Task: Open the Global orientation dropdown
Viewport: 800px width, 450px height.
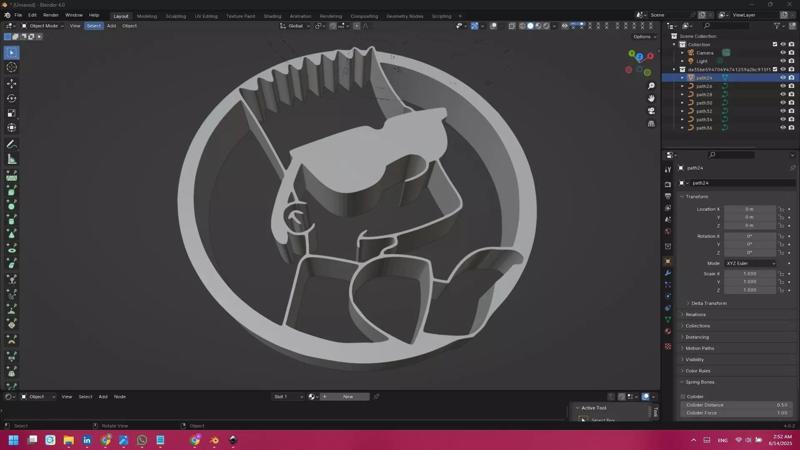Action: coord(295,26)
